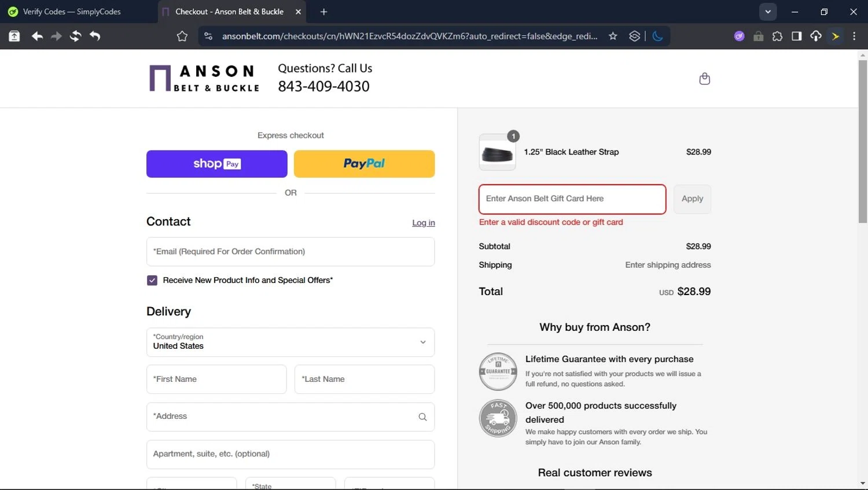This screenshot has width=868, height=490.
Task: Toggle night mode moon icon
Action: tap(658, 36)
